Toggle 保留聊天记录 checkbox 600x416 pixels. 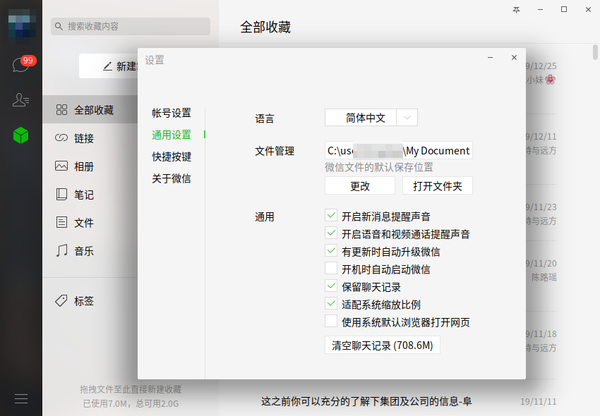(331, 286)
